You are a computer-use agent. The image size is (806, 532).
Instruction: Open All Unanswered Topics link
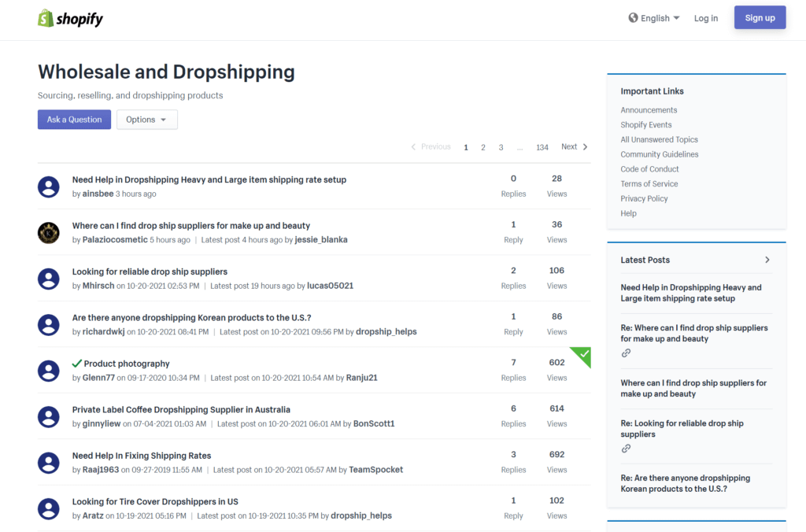tap(659, 140)
